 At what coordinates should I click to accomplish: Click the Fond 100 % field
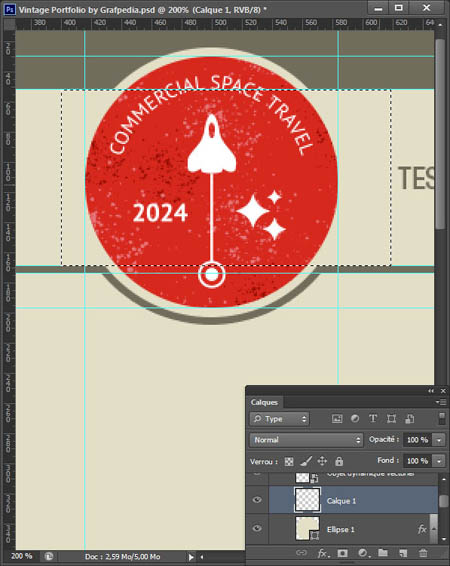point(418,461)
